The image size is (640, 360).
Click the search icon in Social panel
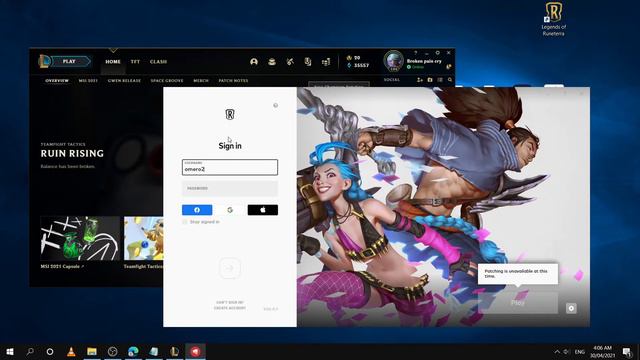[450, 80]
